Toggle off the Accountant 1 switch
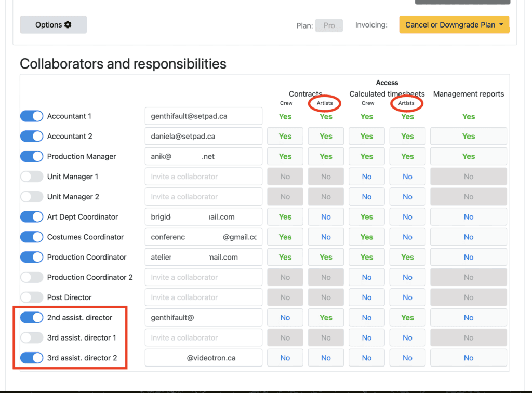This screenshot has width=532, height=393. coord(32,116)
